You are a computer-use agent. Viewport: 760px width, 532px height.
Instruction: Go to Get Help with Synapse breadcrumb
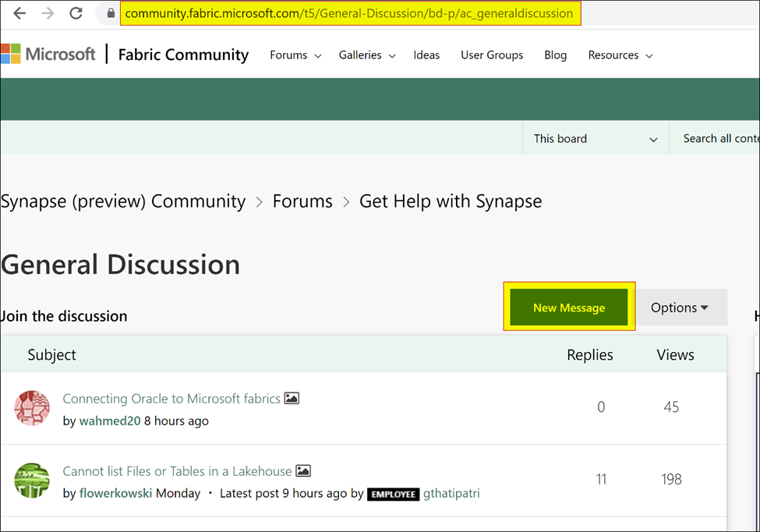451,201
